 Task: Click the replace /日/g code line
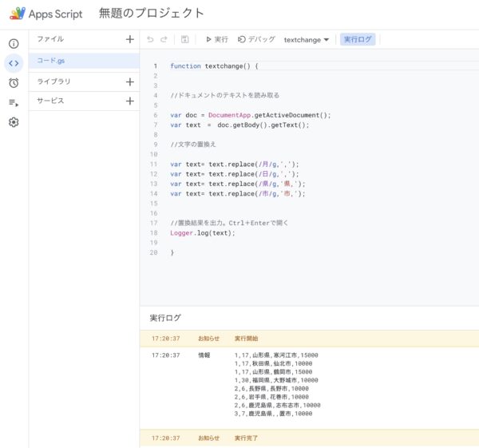pos(235,174)
